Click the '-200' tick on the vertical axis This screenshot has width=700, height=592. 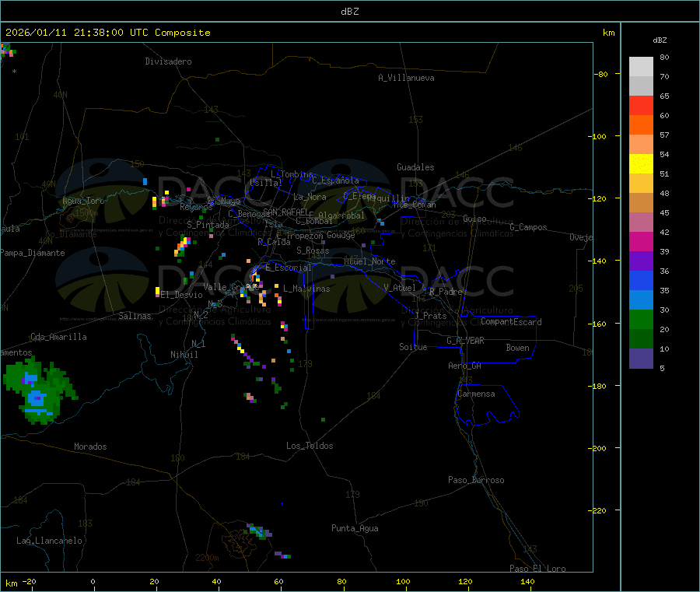[599, 448]
